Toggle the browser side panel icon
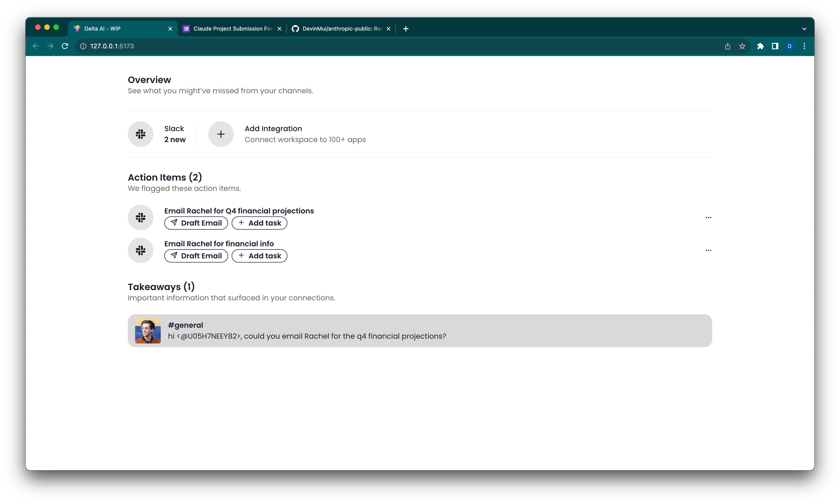Screen dimensions: 840x504 click(775, 46)
